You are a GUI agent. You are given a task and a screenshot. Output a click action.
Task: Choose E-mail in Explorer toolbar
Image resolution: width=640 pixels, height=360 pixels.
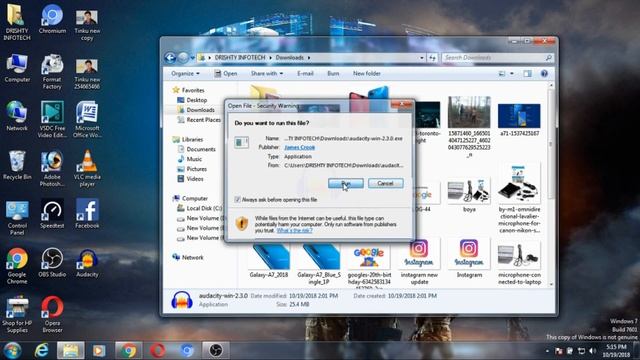point(305,73)
